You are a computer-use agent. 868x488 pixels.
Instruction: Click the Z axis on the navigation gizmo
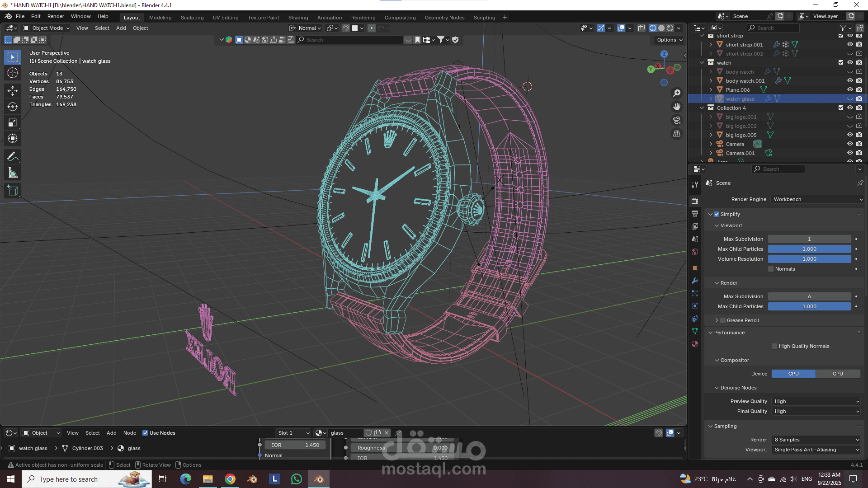click(664, 54)
